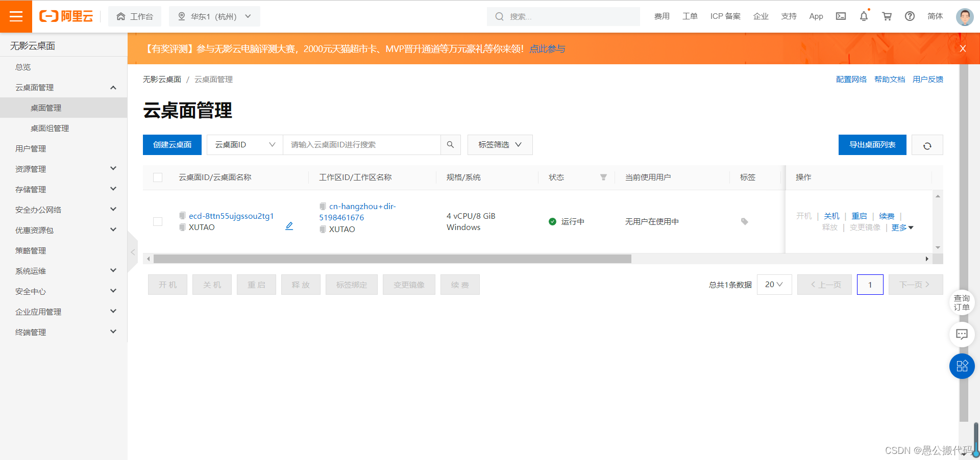Open the 华东1（杭州）region dropdown
Screen dimensions: 980x460
pyautogui.click(x=214, y=16)
